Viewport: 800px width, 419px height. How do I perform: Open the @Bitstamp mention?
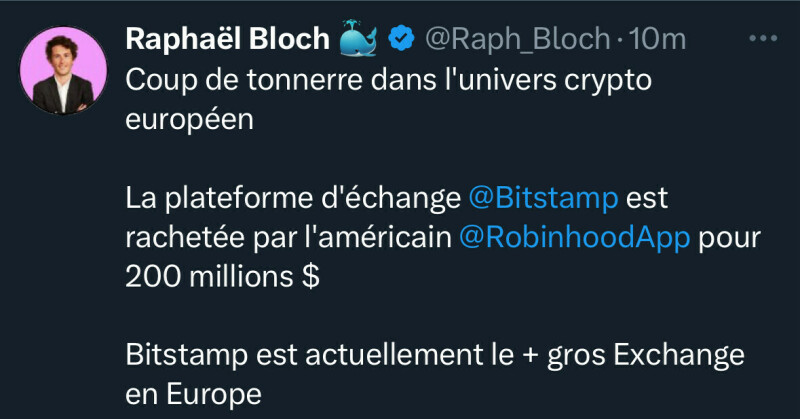(542, 198)
